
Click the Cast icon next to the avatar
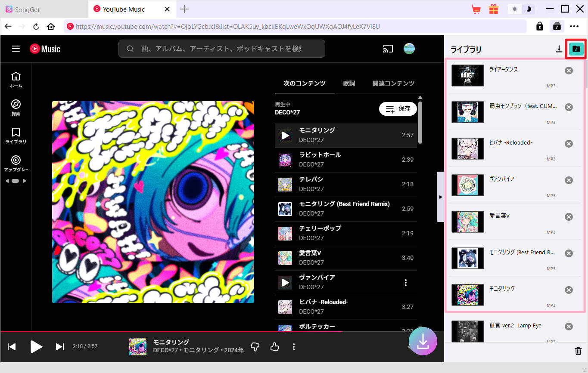[x=388, y=49]
